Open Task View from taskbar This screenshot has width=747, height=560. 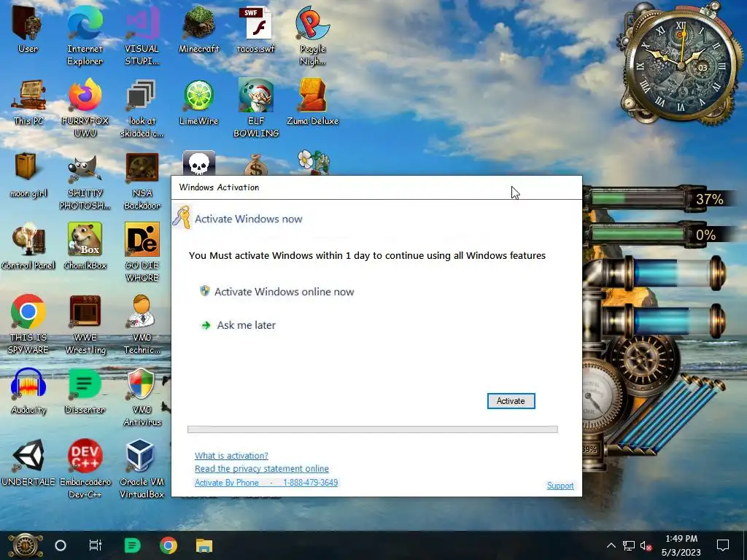96,545
